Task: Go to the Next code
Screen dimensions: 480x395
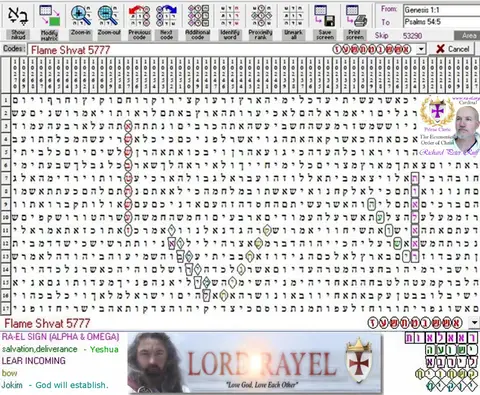Action: pyautogui.click(x=166, y=16)
